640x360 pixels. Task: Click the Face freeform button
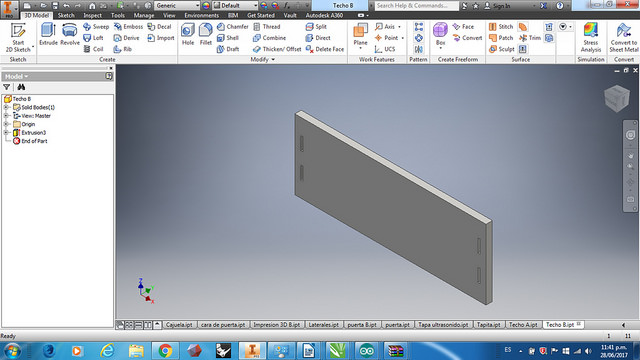point(463,27)
